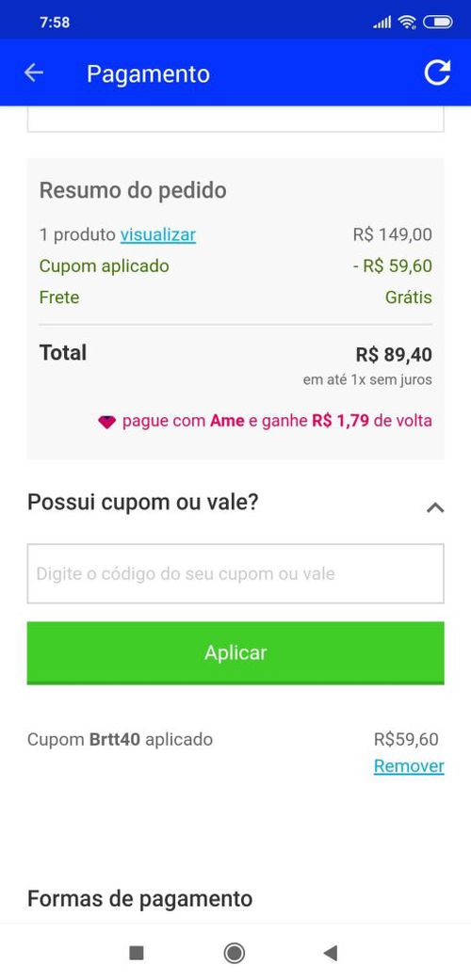Tap Android back triangle button
Screen dimensions: 471x980
(x=331, y=953)
